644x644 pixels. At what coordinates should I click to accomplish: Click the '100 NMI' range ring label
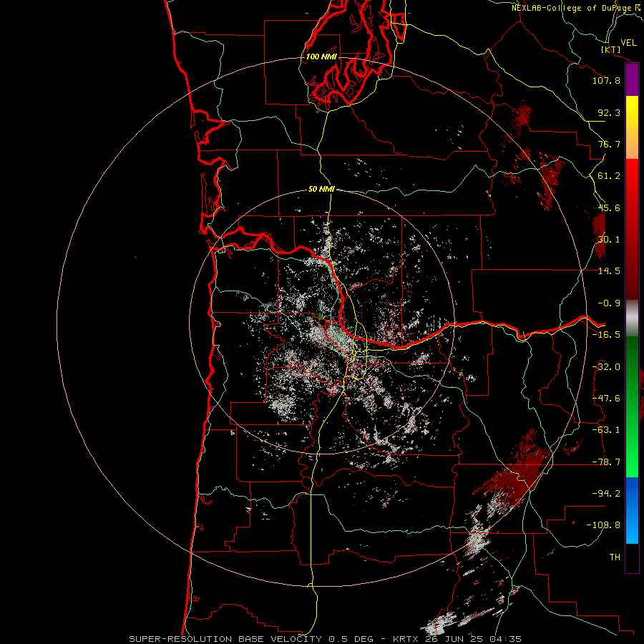tap(321, 57)
